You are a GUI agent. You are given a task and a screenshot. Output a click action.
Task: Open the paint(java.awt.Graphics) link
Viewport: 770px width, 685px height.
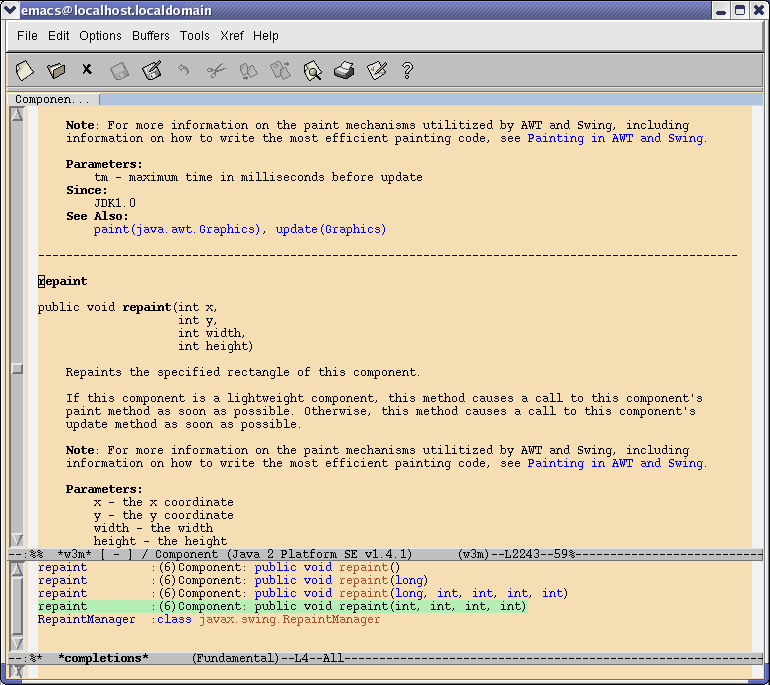point(177,229)
